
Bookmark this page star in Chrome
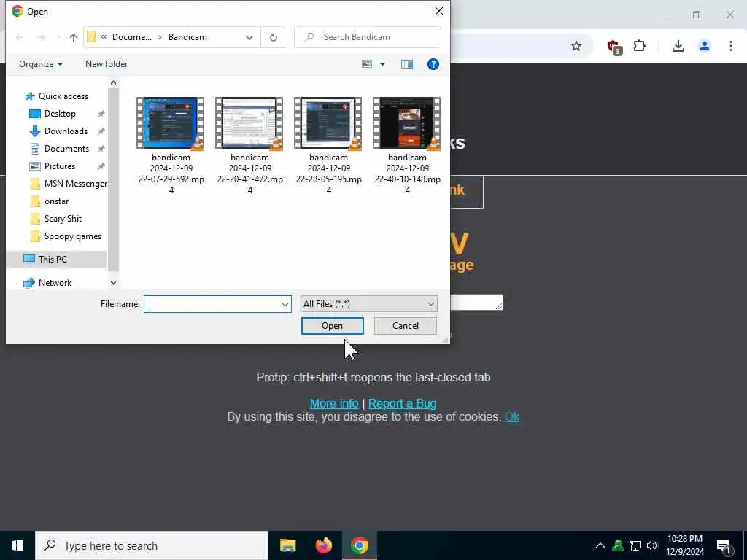576,46
